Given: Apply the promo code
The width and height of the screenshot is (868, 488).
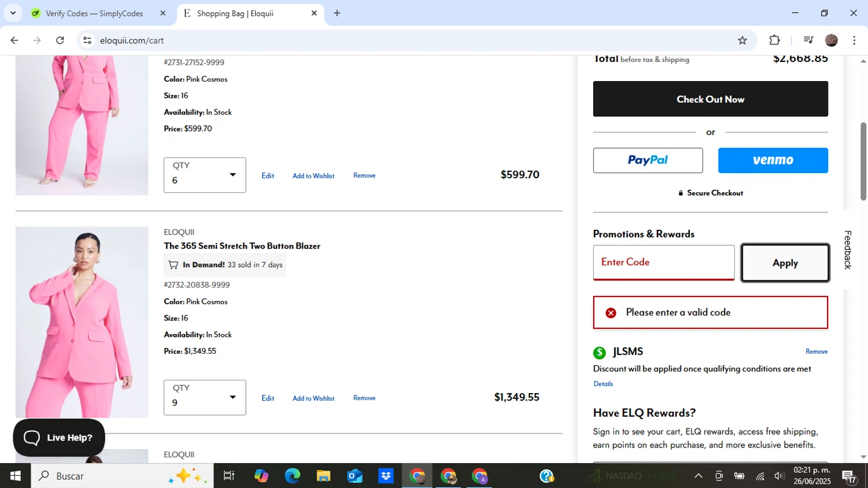Looking at the screenshot, I should tap(785, 263).
